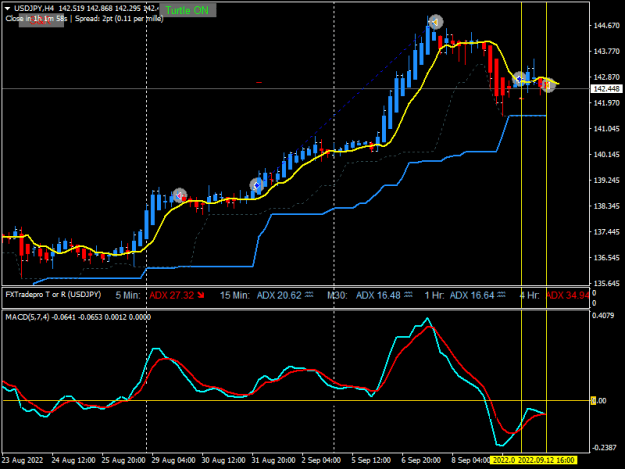625x469 pixels.
Task: Click the ranging wave icon after ADX 20.62
Action: 309,295
